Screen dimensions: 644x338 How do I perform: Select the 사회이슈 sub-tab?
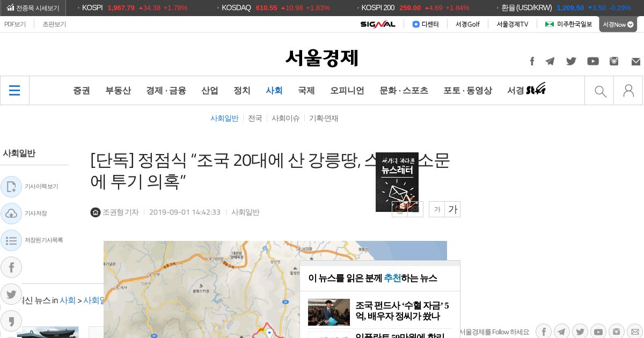click(286, 119)
